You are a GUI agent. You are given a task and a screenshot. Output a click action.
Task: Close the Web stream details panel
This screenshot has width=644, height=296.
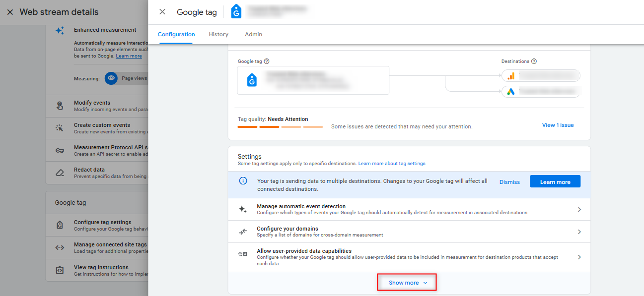coord(10,12)
